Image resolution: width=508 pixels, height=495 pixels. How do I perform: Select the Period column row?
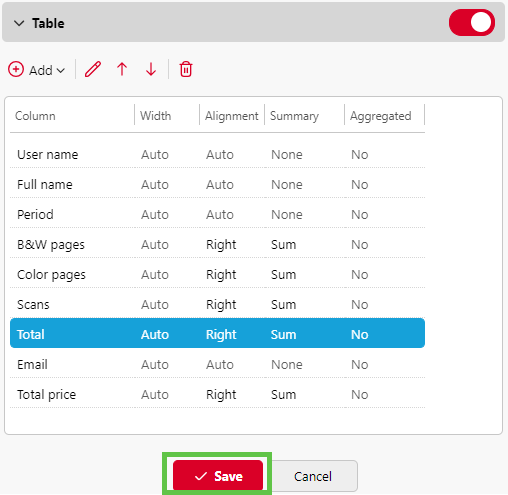217,215
